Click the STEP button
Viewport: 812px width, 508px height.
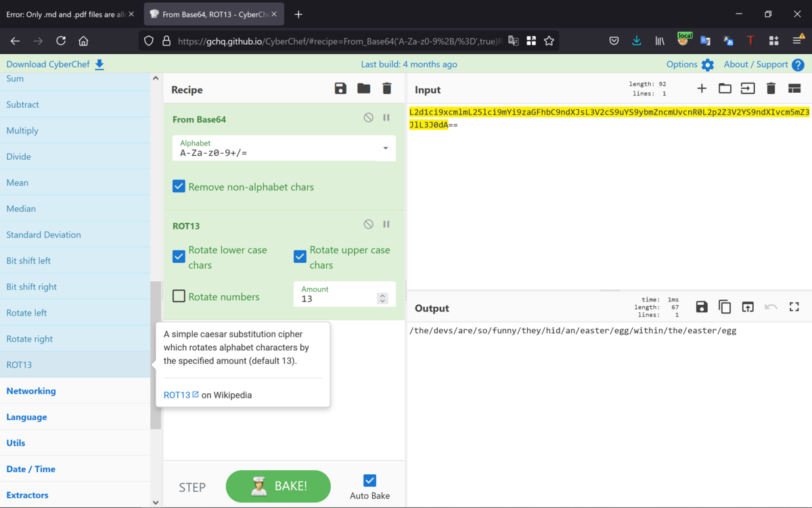[x=192, y=487]
